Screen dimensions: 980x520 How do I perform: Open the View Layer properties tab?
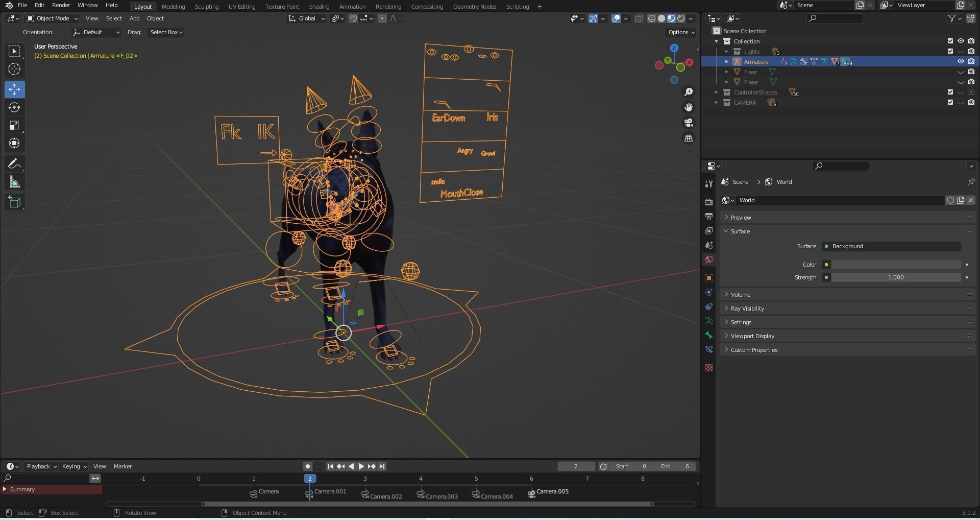pos(708,231)
